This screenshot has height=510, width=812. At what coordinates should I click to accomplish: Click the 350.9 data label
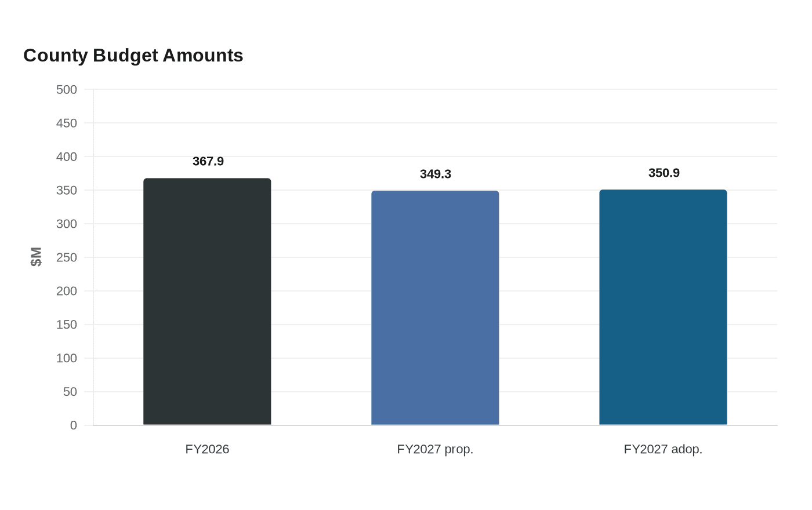click(x=664, y=173)
